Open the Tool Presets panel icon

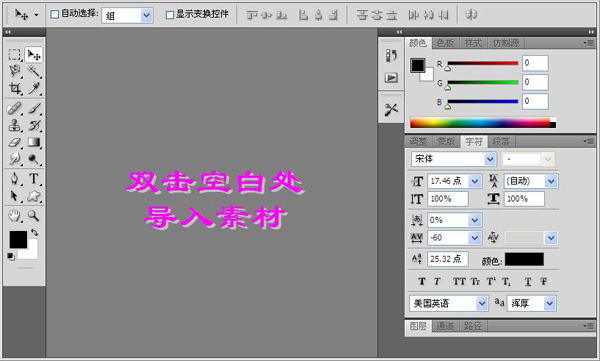coord(391,109)
